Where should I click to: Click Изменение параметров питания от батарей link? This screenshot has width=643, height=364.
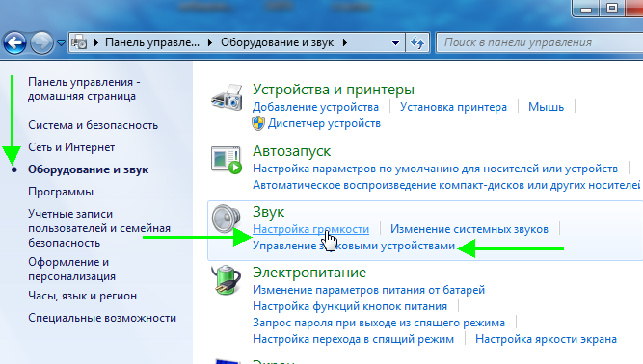(368, 290)
